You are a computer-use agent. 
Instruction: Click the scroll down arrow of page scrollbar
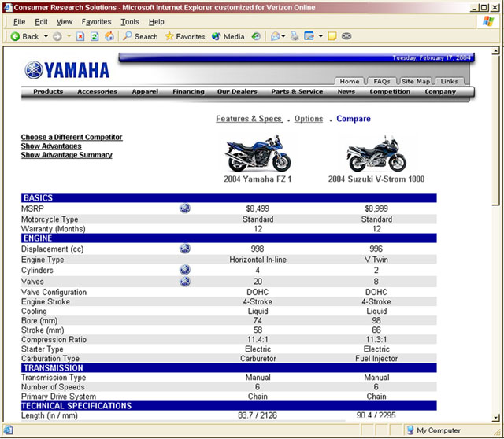point(496,418)
